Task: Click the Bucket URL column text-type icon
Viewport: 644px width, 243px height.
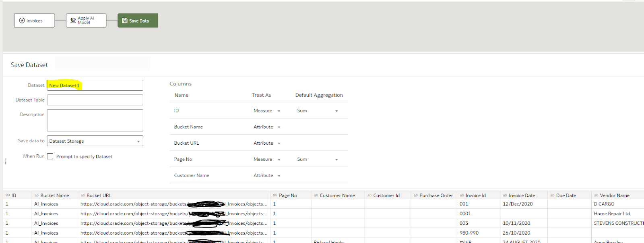Action: (83, 195)
